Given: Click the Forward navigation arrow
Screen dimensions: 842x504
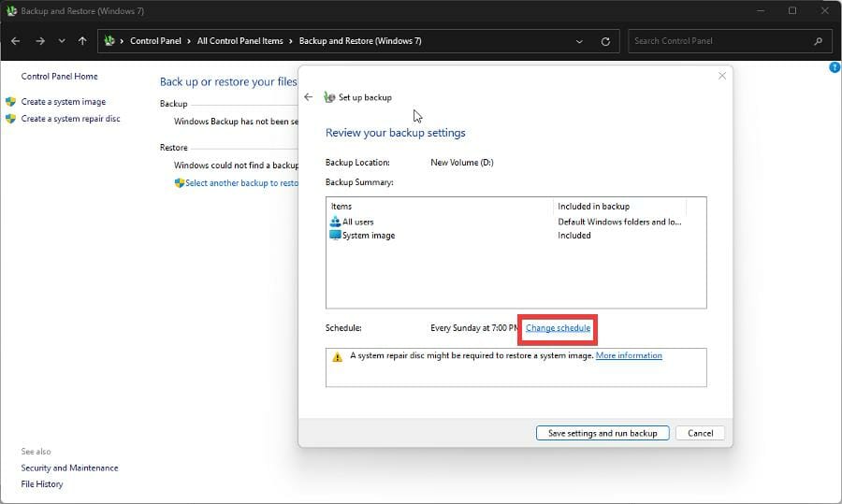Looking at the screenshot, I should coord(40,41).
